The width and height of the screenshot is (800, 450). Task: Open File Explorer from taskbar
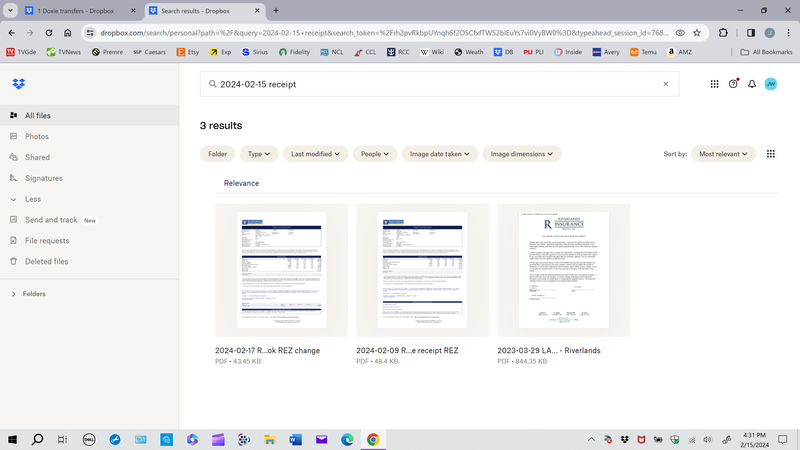click(x=269, y=439)
